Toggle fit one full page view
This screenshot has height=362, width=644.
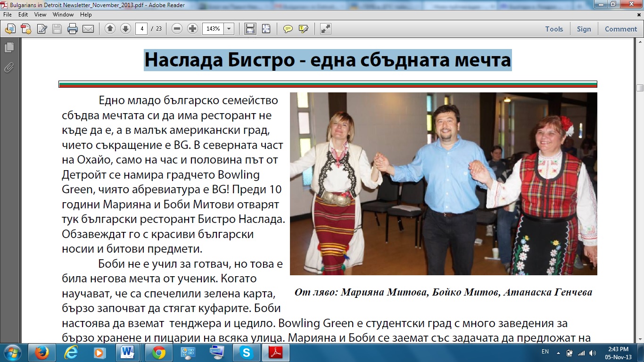click(x=266, y=29)
